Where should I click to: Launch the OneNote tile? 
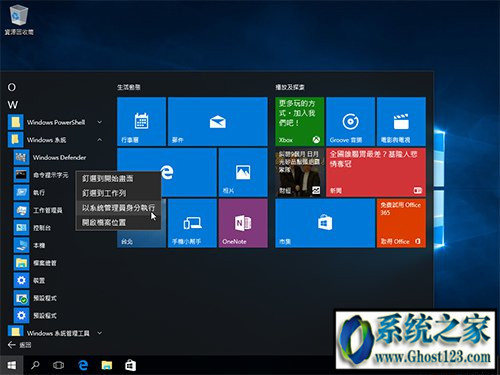tap(243, 223)
